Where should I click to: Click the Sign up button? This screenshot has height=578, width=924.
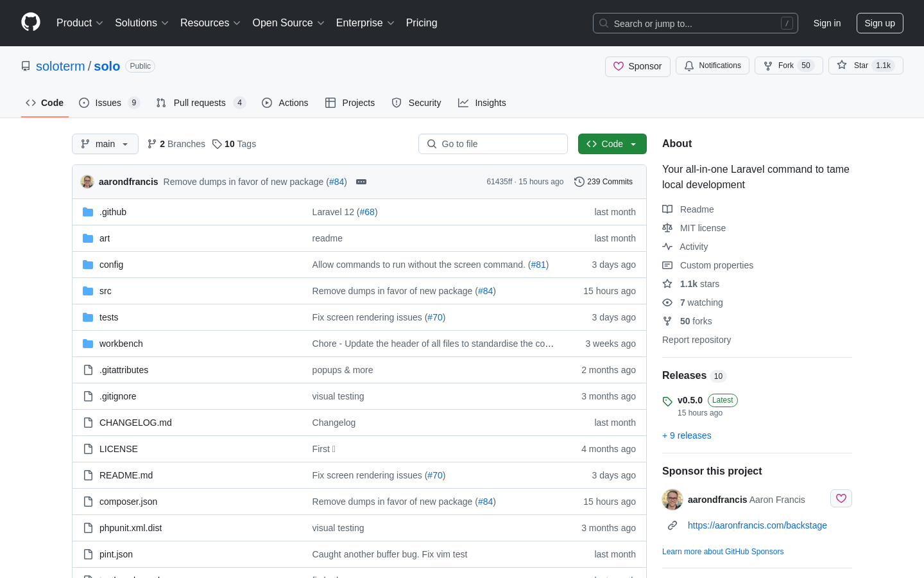coord(880,23)
